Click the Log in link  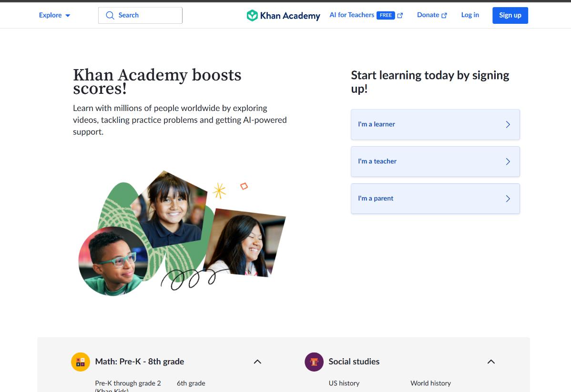[470, 15]
